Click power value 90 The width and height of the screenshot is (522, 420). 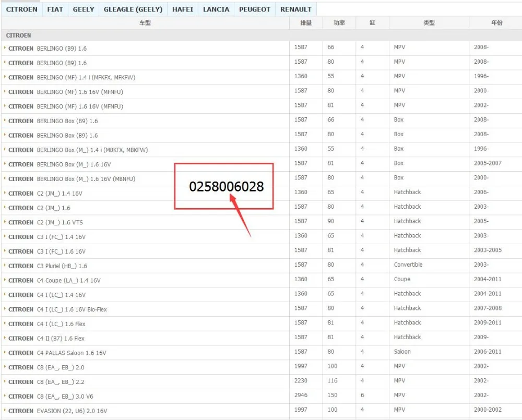[330, 221]
